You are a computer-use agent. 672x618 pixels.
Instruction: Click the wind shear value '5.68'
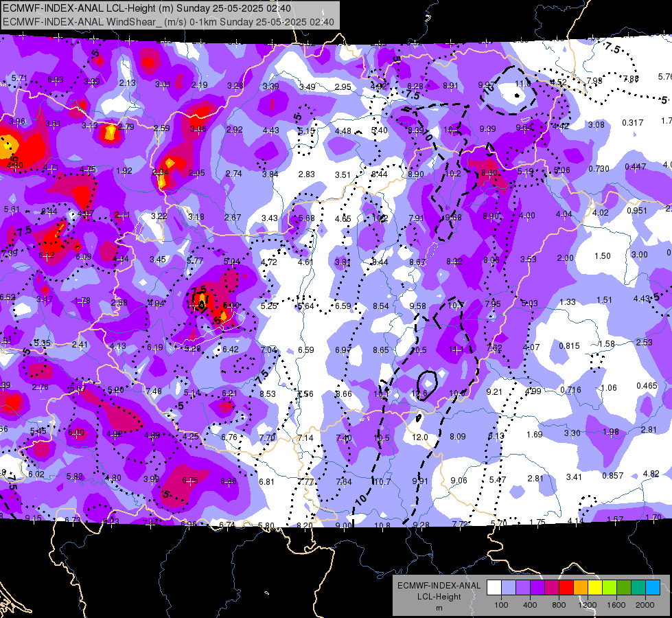(306, 218)
